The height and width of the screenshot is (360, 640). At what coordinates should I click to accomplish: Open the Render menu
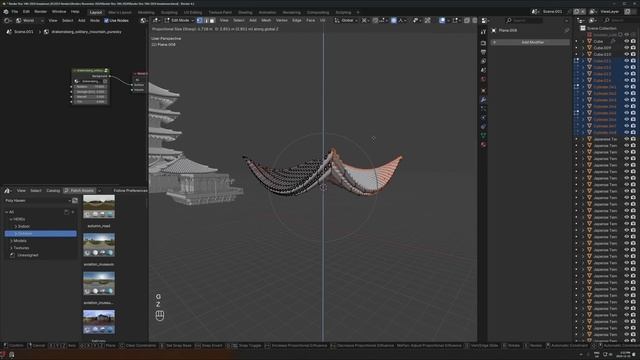pos(40,12)
